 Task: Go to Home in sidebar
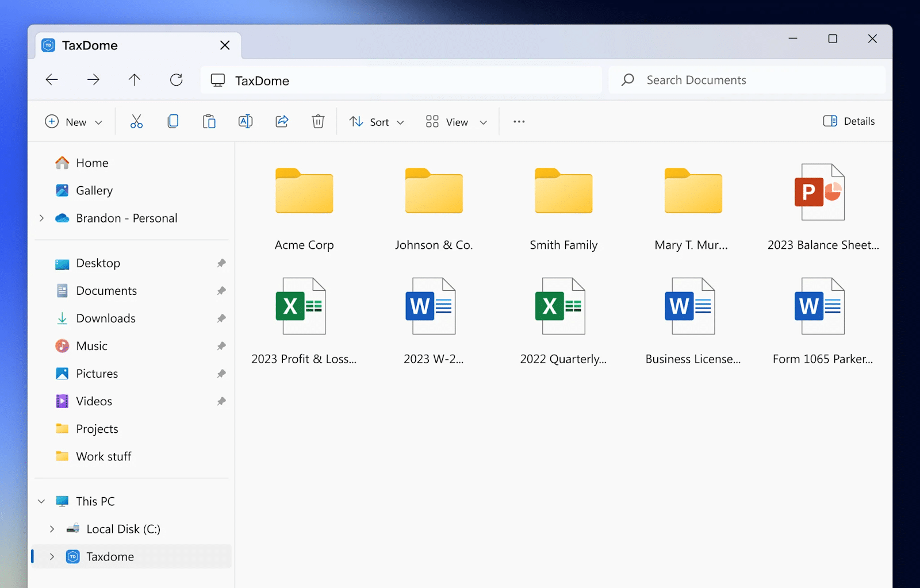pos(92,163)
